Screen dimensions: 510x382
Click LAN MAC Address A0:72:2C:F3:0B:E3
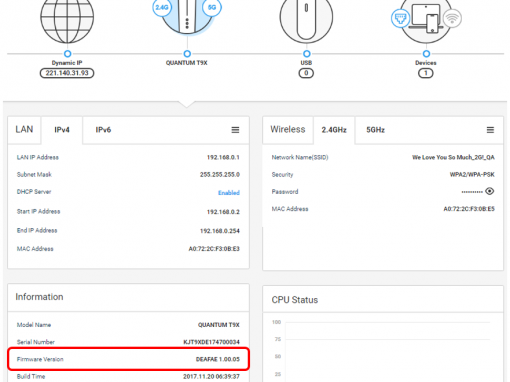tap(214, 249)
